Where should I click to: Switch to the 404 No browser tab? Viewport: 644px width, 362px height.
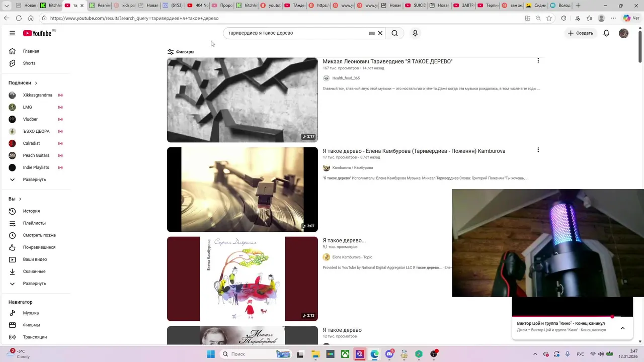(197, 6)
